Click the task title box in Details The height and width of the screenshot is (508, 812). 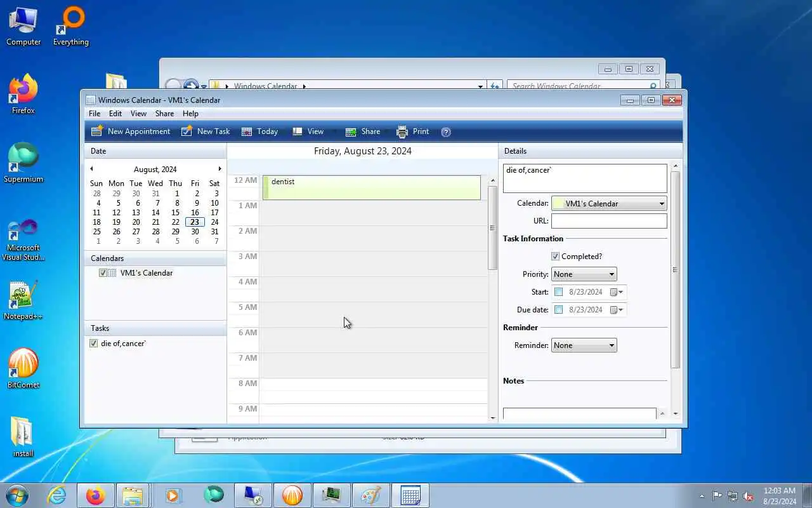[x=585, y=178]
